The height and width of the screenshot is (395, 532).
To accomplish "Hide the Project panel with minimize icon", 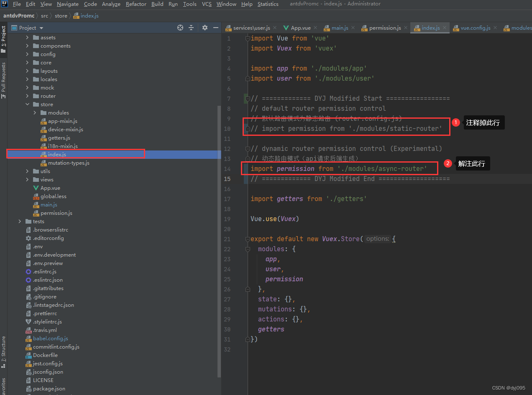I will click(x=216, y=28).
